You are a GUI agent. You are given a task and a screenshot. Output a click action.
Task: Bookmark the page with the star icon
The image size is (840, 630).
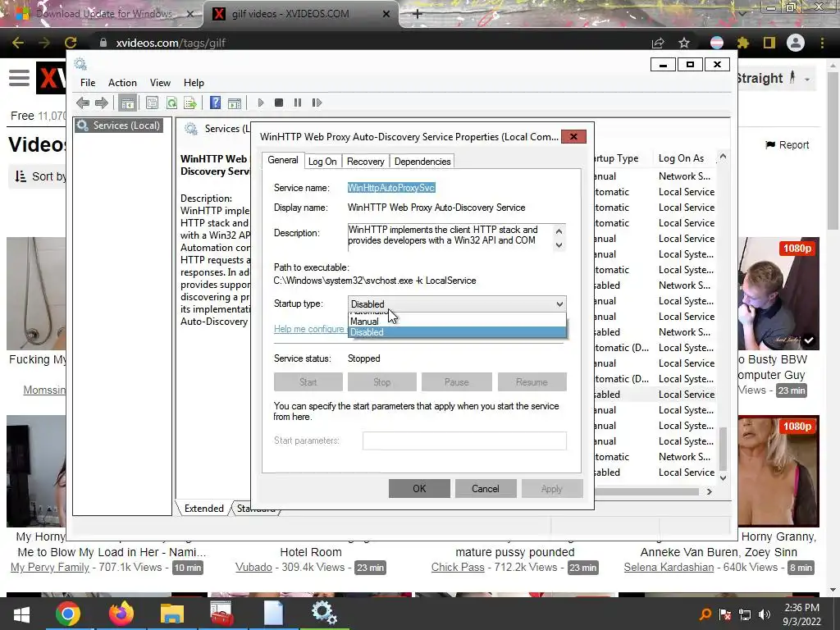point(684,43)
